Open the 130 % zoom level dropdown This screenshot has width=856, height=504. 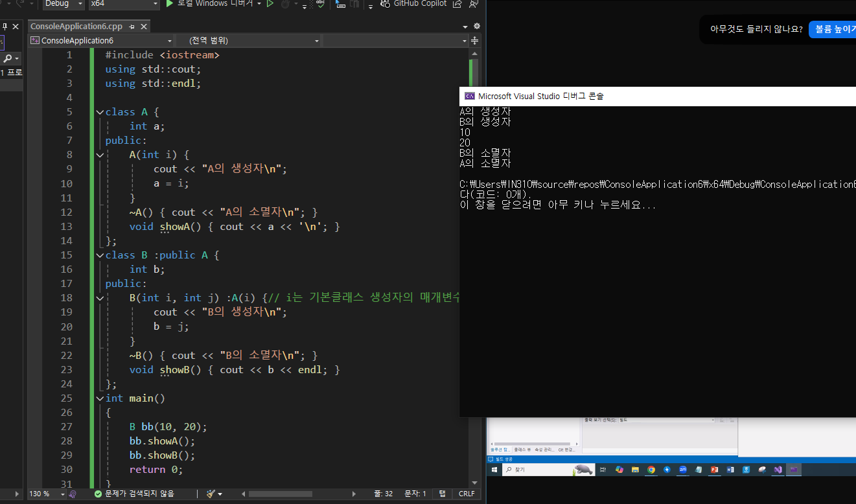47,494
